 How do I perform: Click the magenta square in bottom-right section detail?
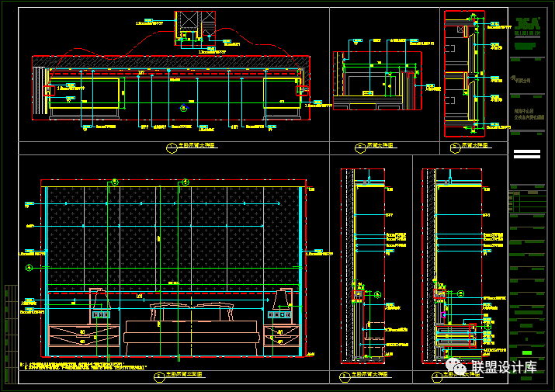click(x=442, y=316)
